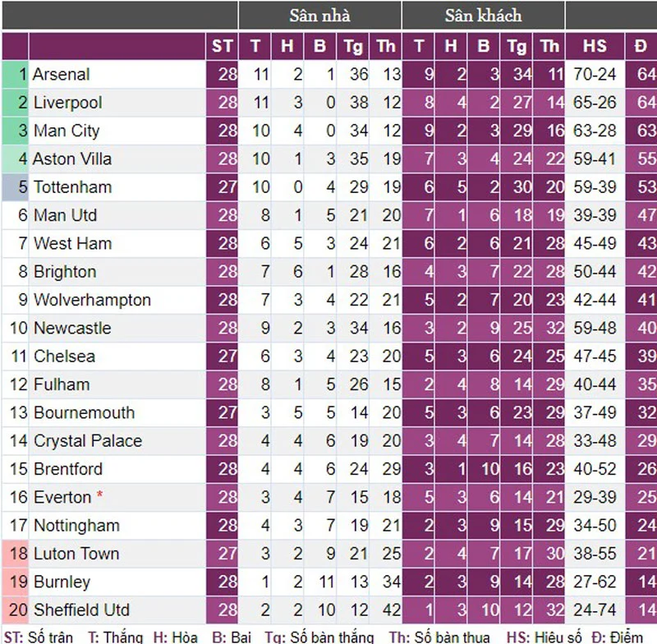657x644 pixels.
Task: Click the pink rank 18 swatch
Action: [16, 554]
